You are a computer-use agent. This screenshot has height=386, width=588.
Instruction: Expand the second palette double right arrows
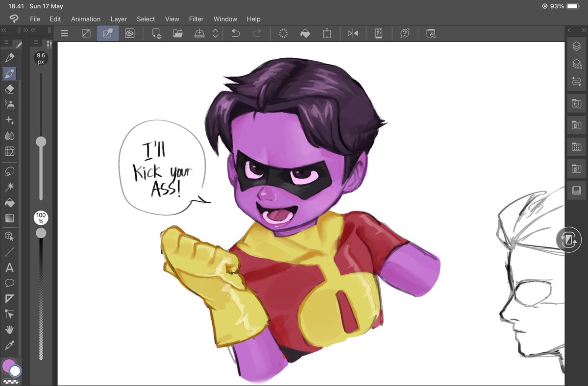pyautogui.click(x=25, y=30)
